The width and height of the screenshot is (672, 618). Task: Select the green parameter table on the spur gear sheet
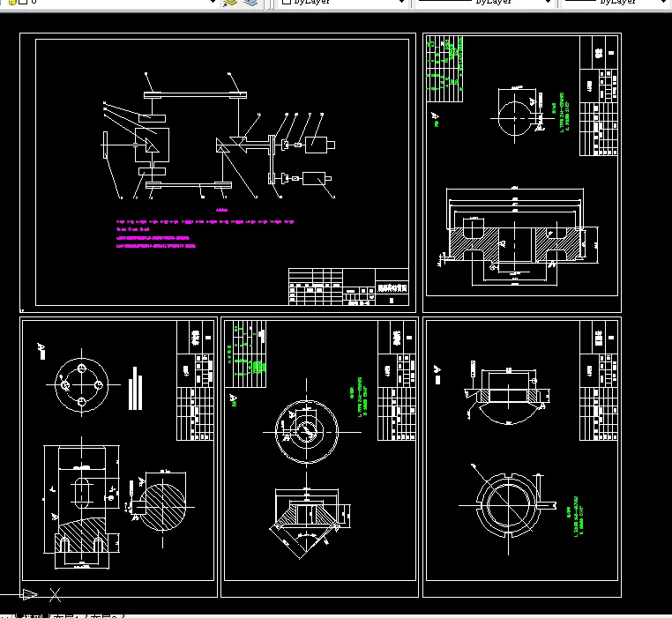pos(444,69)
